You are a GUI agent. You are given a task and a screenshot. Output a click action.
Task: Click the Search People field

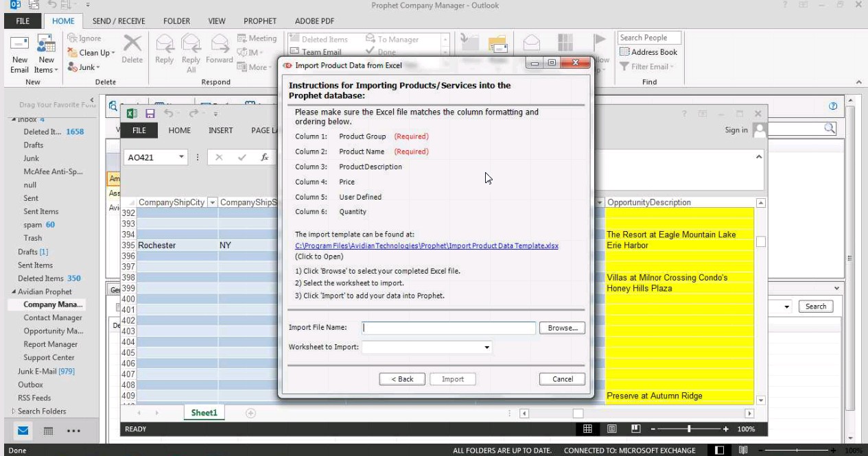pyautogui.click(x=649, y=38)
